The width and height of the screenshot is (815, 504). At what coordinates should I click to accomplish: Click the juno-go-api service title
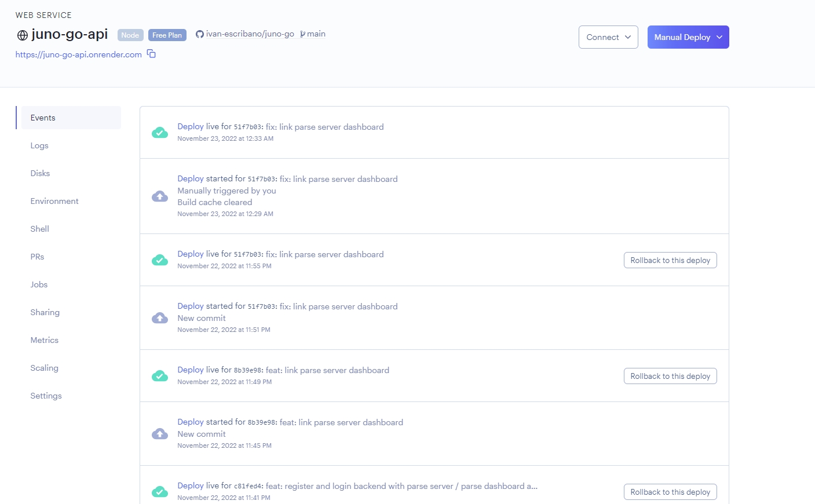coord(70,34)
